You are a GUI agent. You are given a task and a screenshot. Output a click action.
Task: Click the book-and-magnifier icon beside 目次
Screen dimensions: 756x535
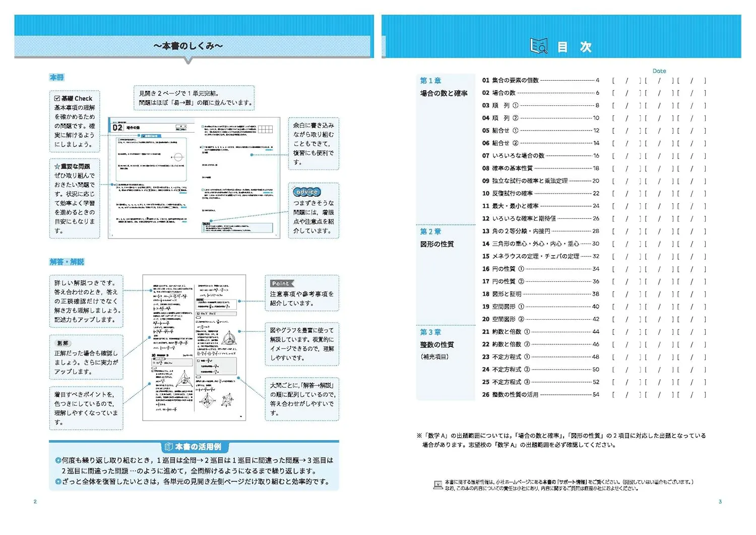(539, 46)
